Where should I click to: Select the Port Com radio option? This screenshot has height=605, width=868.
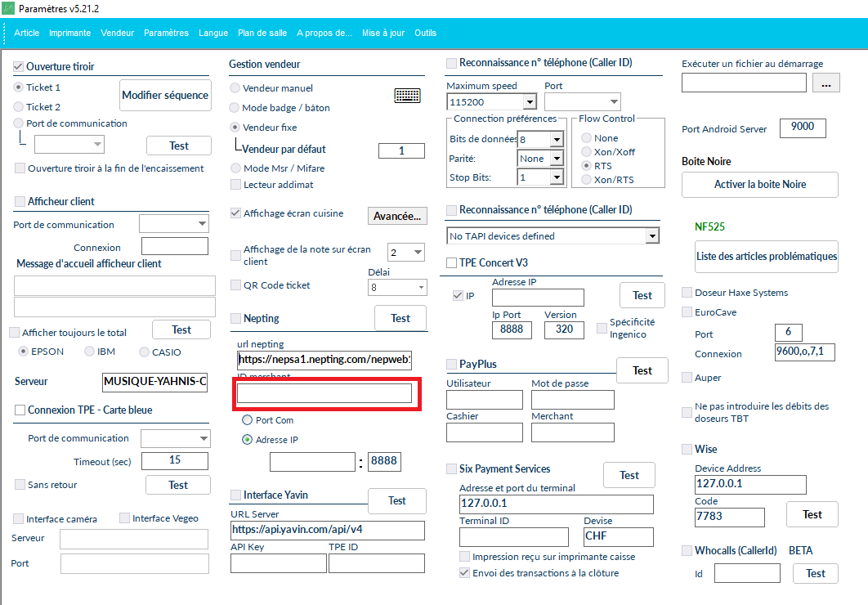(248, 420)
